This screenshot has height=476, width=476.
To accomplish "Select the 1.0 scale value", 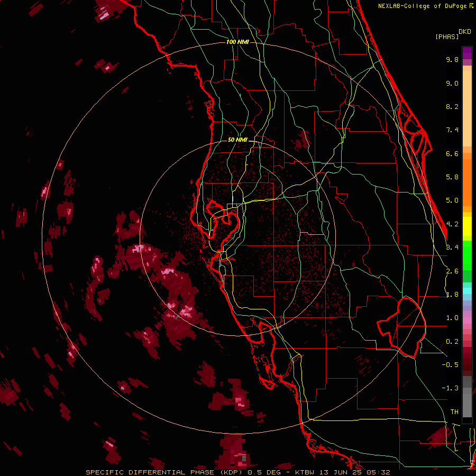I will [452, 318].
